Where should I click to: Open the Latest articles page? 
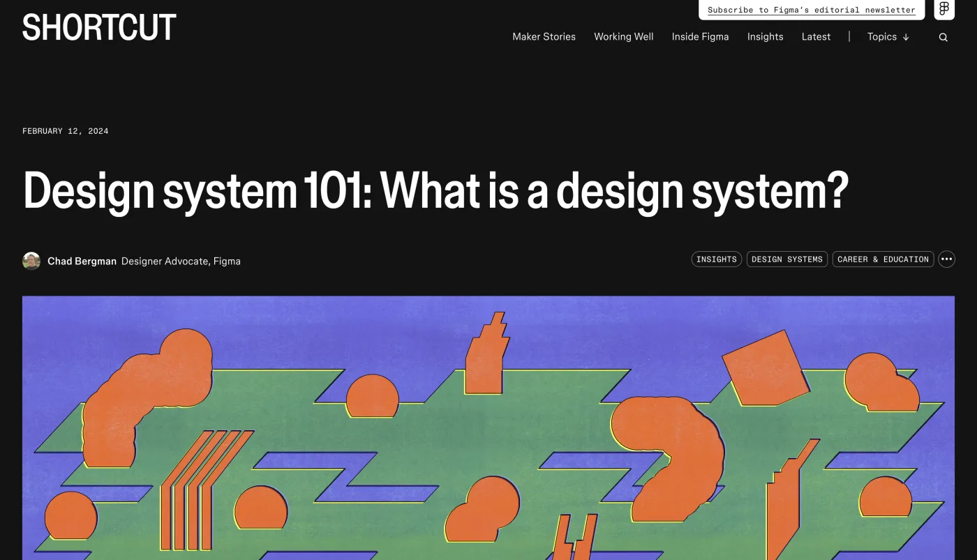pos(816,37)
